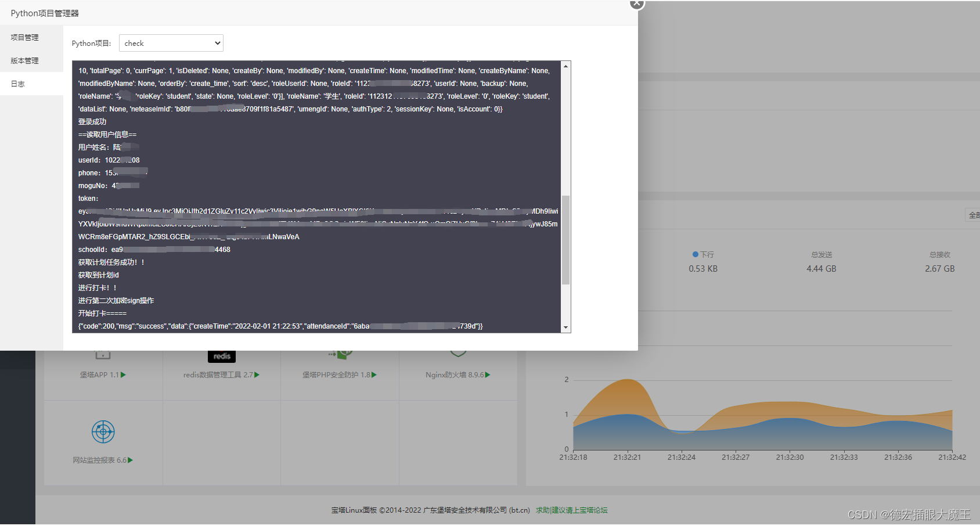Screen dimensions: 980x526
Task: Open 网站监控报表 6.6 plugin link
Action: coord(99,460)
